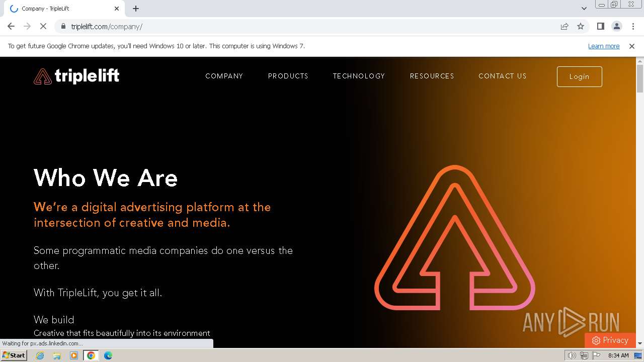Open the Chrome profile menu
This screenshot has height=362, width=644.
[x=616, y=26]
